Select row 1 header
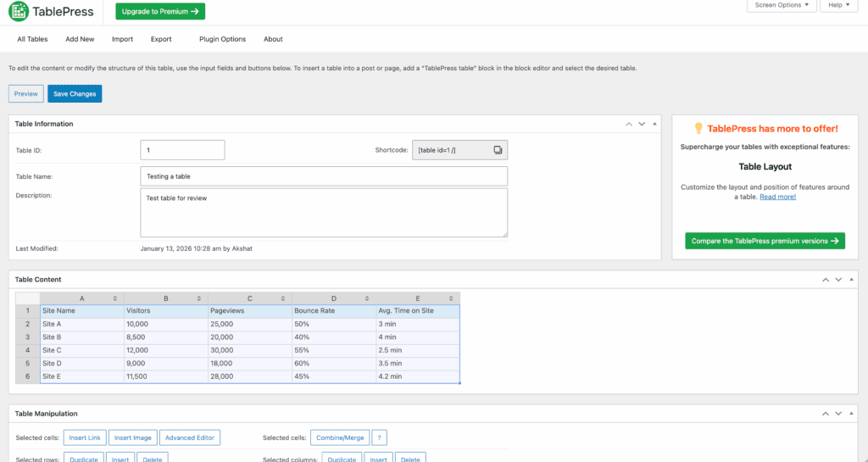Viewport: 868px width, 462px height. pyautogui.click(x=28, y=311)
